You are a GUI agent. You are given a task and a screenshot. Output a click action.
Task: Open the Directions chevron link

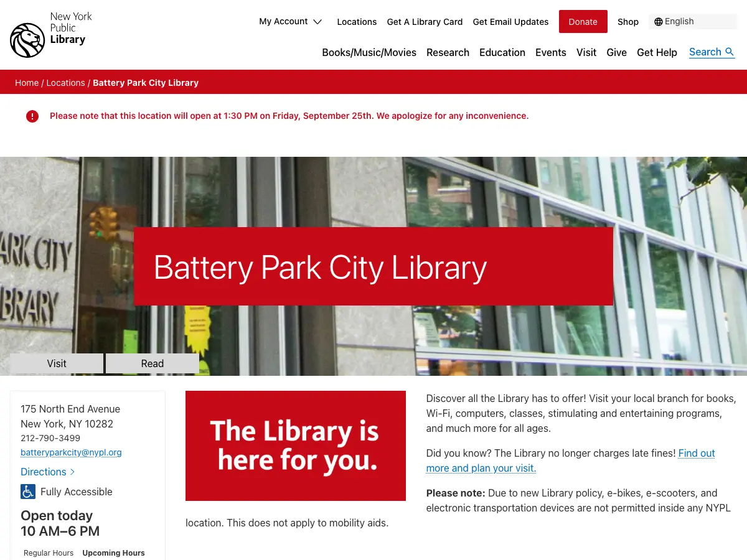click(x=48, y=472)
